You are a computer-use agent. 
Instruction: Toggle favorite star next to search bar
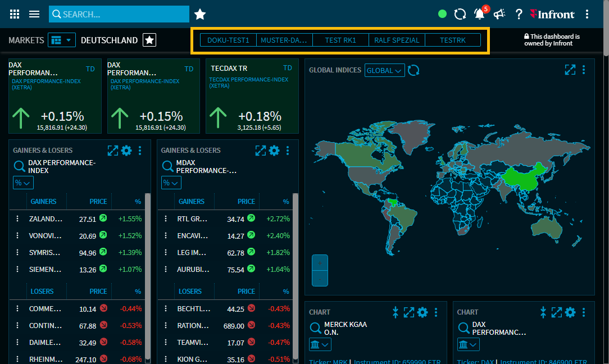tap(200, 15)
